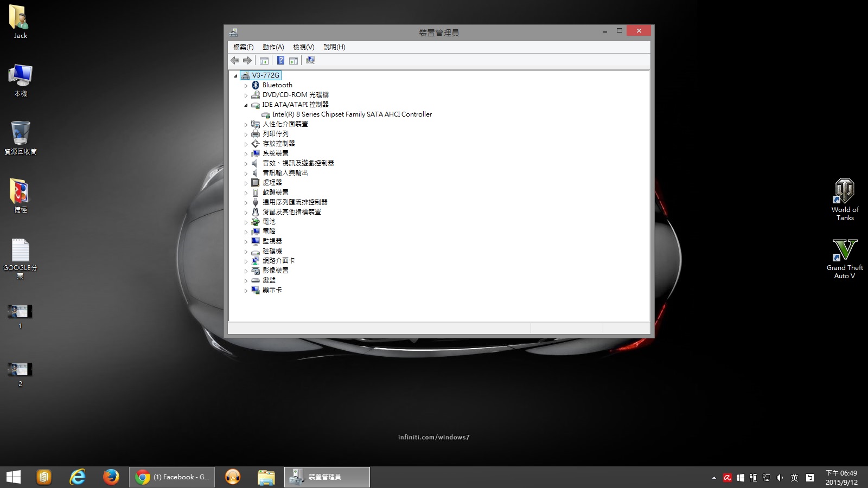868x488 pixels.
Task: Open File Explorer from taskbar
Action: 266,477
